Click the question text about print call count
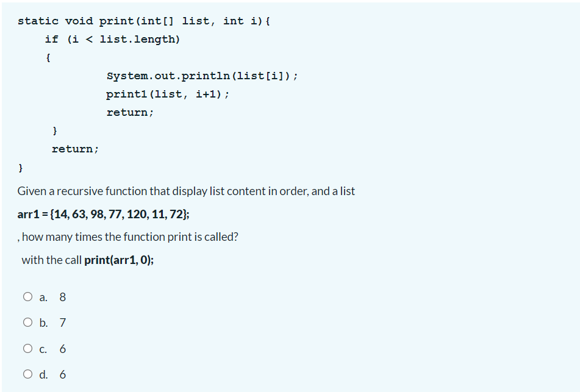 coord(128,237)
